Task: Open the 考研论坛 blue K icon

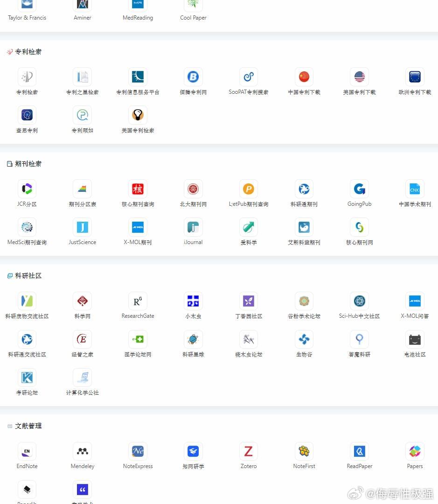Action: 27,378
